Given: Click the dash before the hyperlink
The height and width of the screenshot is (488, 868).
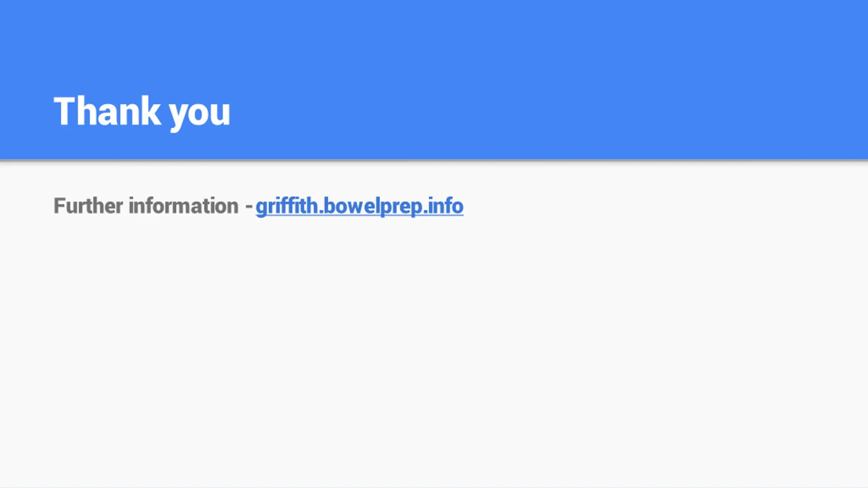Looking at the screenshot, I should click(x=249, y=206).
